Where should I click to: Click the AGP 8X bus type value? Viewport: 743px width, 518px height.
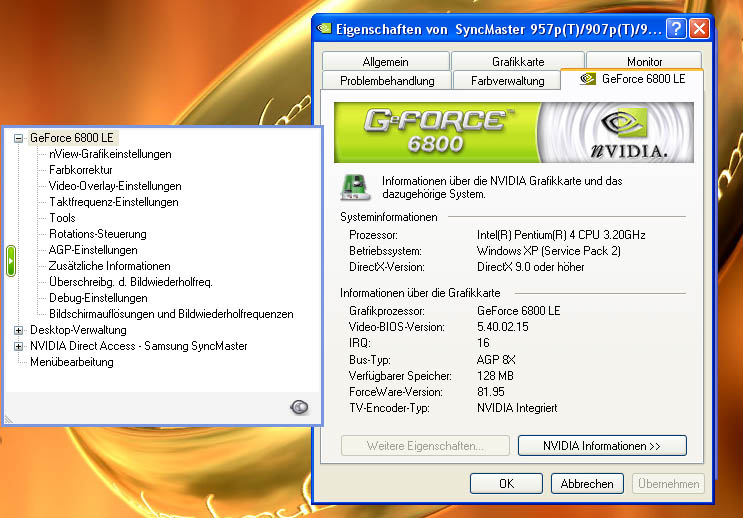pyautogui.click(x=496, y=360)
